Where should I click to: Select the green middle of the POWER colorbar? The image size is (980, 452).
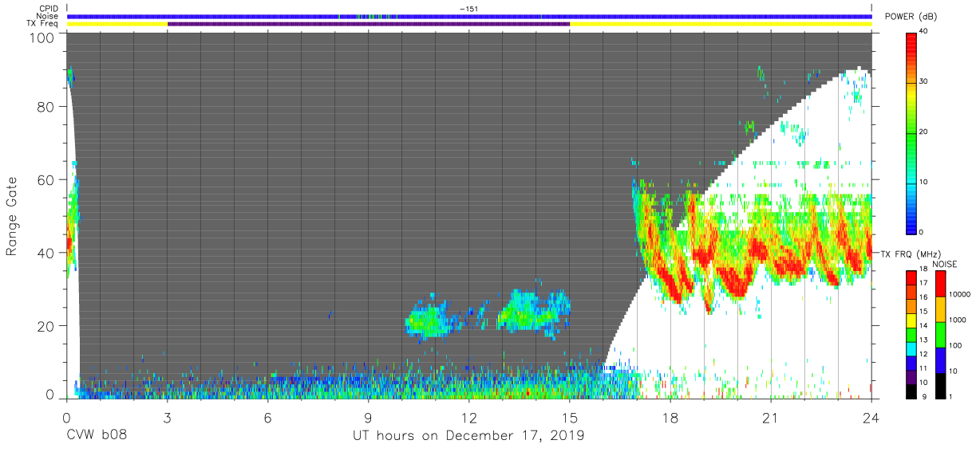tap(911, 132)
